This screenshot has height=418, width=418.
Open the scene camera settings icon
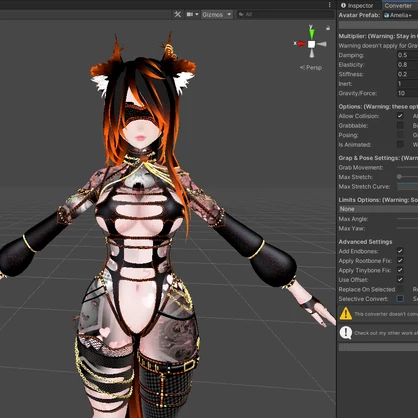click(x=190, y=14)
